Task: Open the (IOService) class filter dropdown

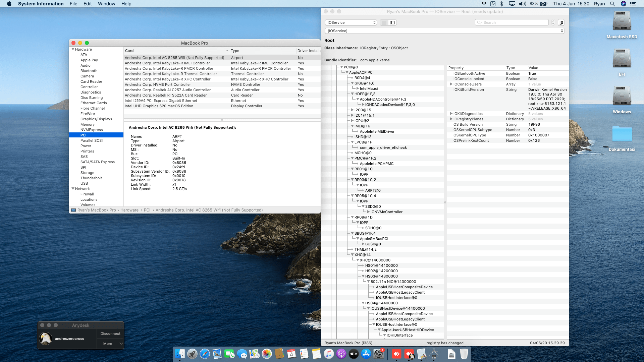Action: click(x=445, y=31)
